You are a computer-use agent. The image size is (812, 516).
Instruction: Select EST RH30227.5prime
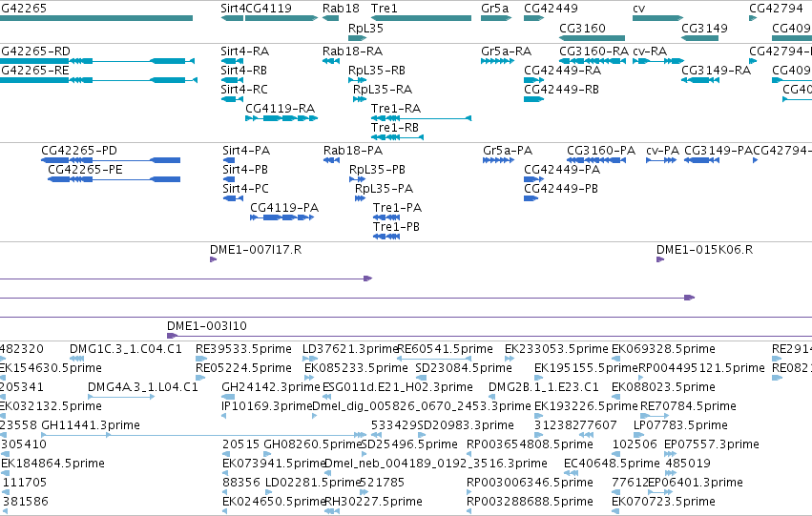pos(332,512)
